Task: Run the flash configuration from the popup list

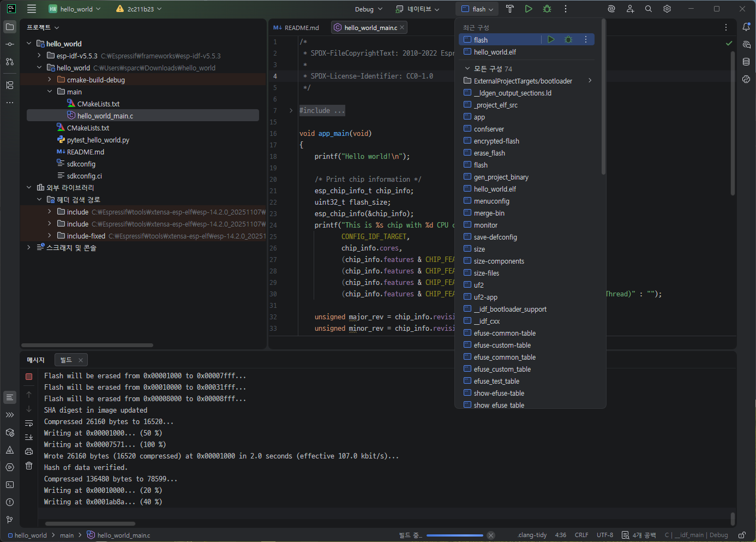Action: click(x=551, y=39)
